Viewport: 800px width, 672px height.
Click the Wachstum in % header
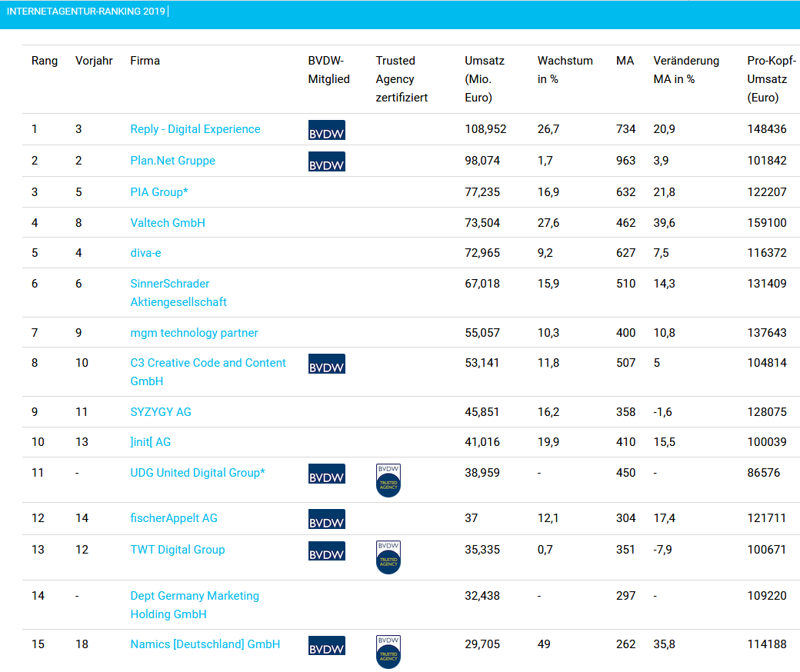[x=565, y=70]
